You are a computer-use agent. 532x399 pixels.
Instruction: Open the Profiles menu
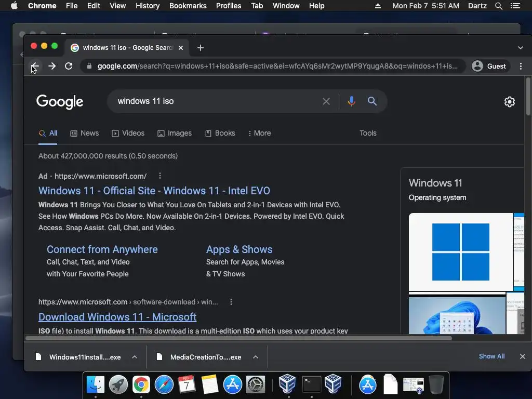(229, 6)
